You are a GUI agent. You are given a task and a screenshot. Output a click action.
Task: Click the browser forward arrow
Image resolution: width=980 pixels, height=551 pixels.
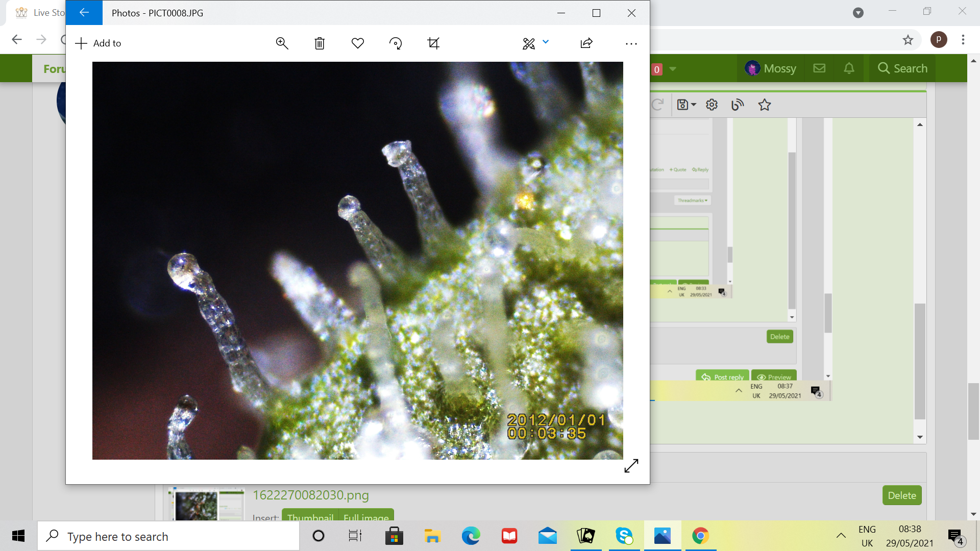coord(41,39)
